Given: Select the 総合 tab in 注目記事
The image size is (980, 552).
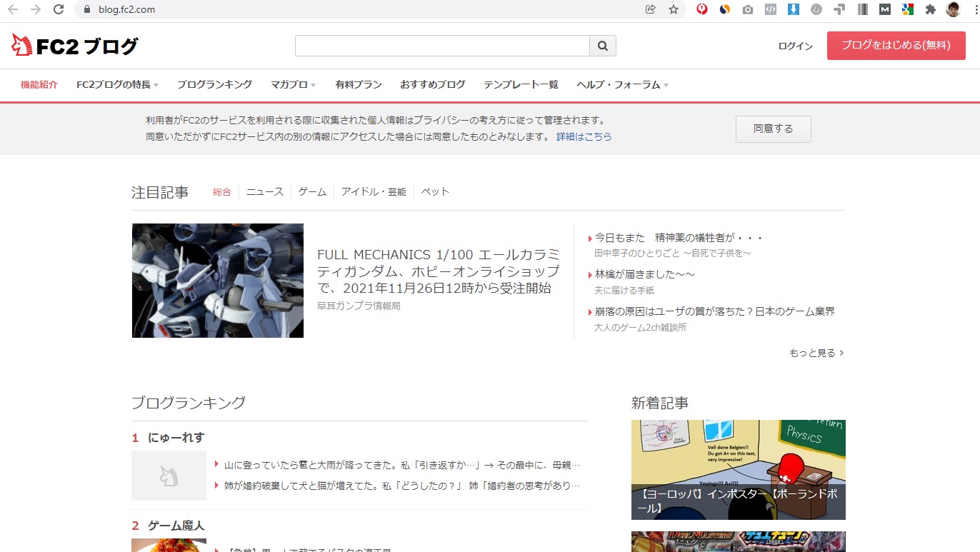Looking at the screenshot, I should tap(222, 192).
